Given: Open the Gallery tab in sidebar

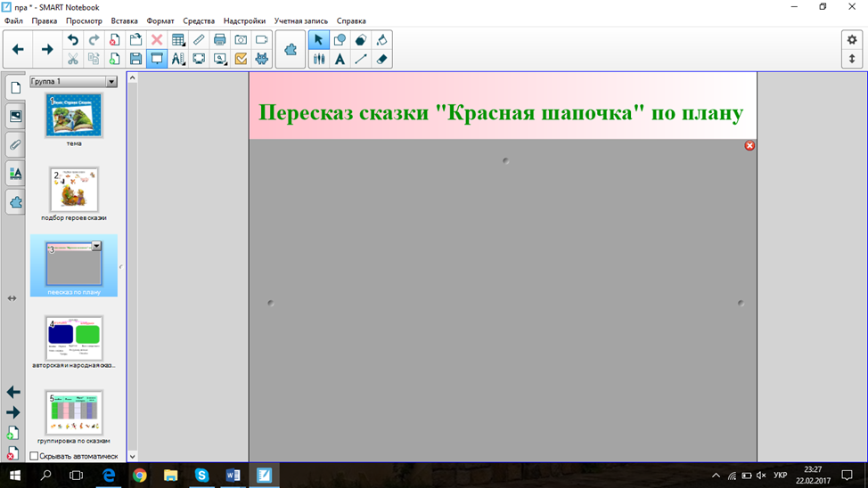Looking at the screenshot, I should pyautogui.click(x=15, y=117).
